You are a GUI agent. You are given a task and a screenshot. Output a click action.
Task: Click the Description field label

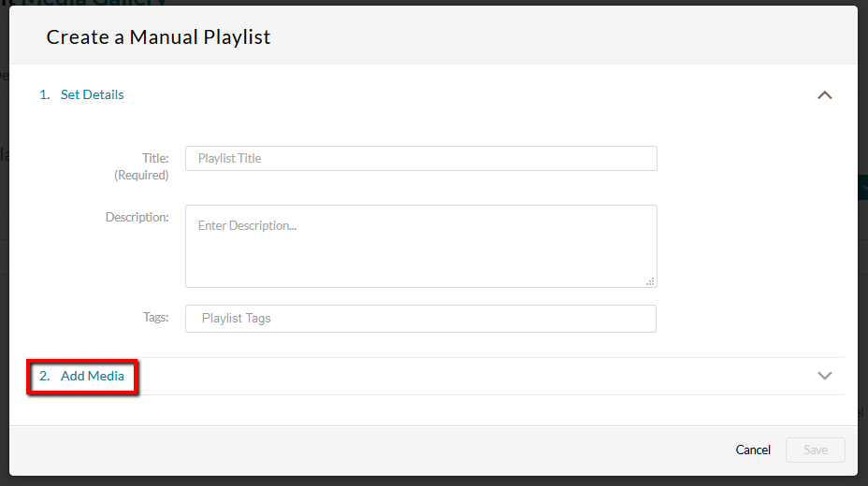(x=137, y=217)
